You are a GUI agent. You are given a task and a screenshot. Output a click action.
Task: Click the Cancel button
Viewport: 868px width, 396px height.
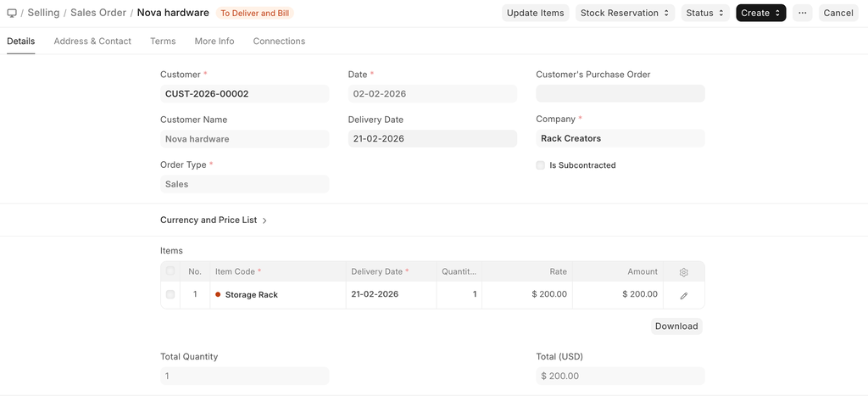click(x=837, y=13)
